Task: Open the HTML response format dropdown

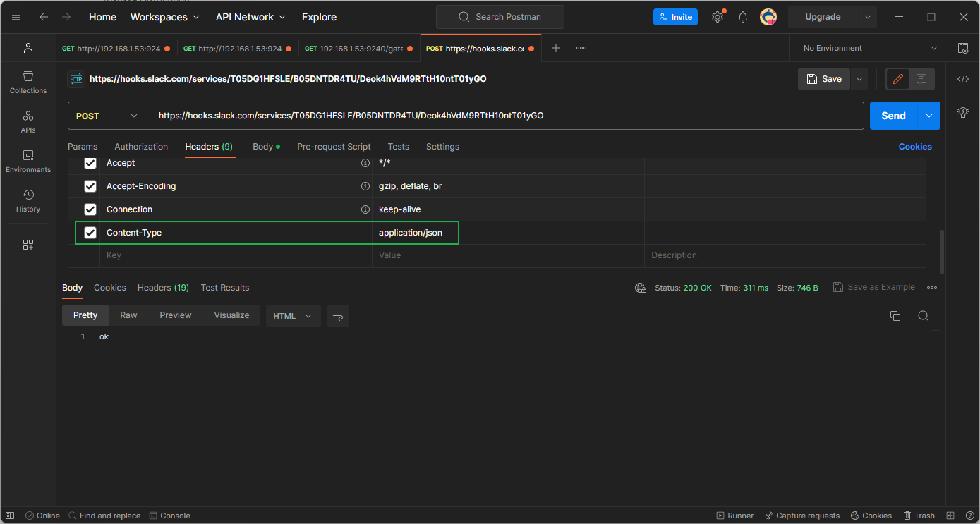Action: pyautogui.click(x=293, y=316)
